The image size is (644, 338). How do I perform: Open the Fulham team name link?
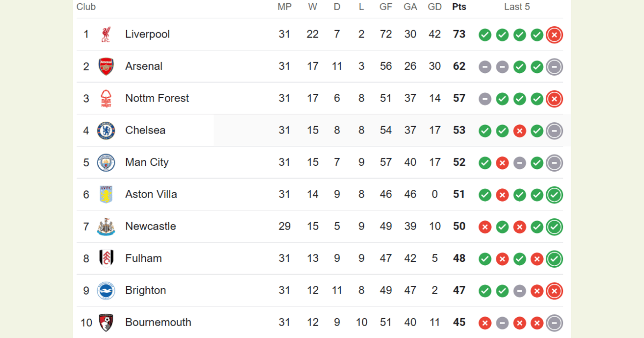[143, 258]
